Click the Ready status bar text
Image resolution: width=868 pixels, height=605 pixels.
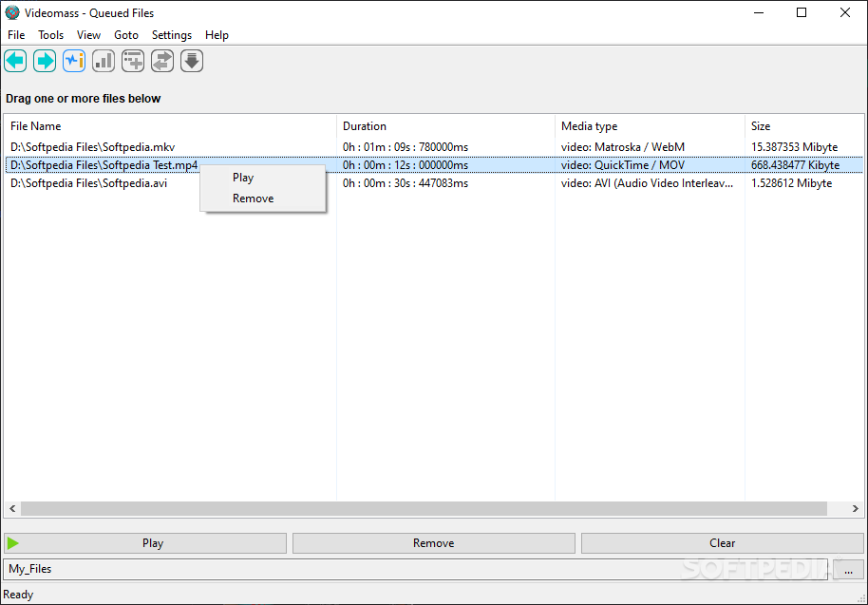point(18,595)
